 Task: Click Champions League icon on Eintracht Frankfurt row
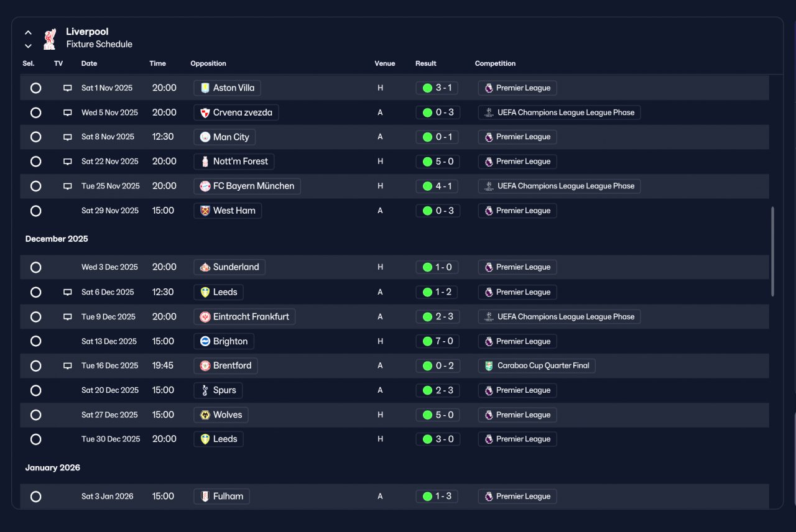tap(489, 317)
